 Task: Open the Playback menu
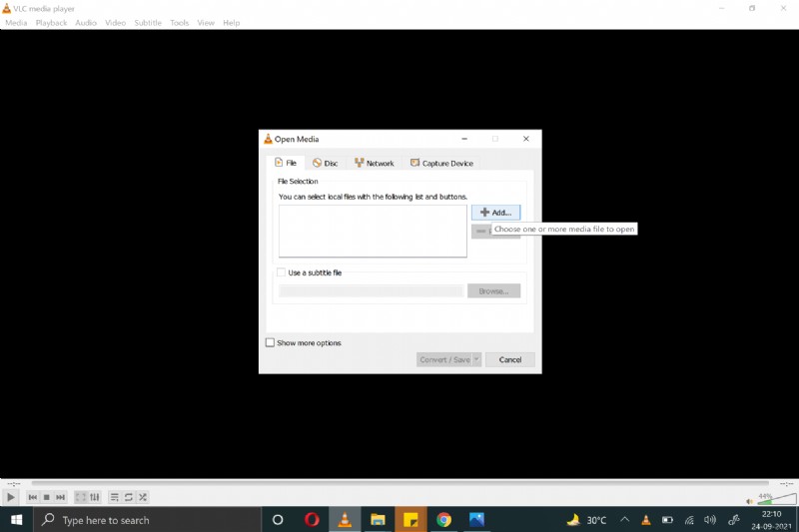[x=51, y=22]
